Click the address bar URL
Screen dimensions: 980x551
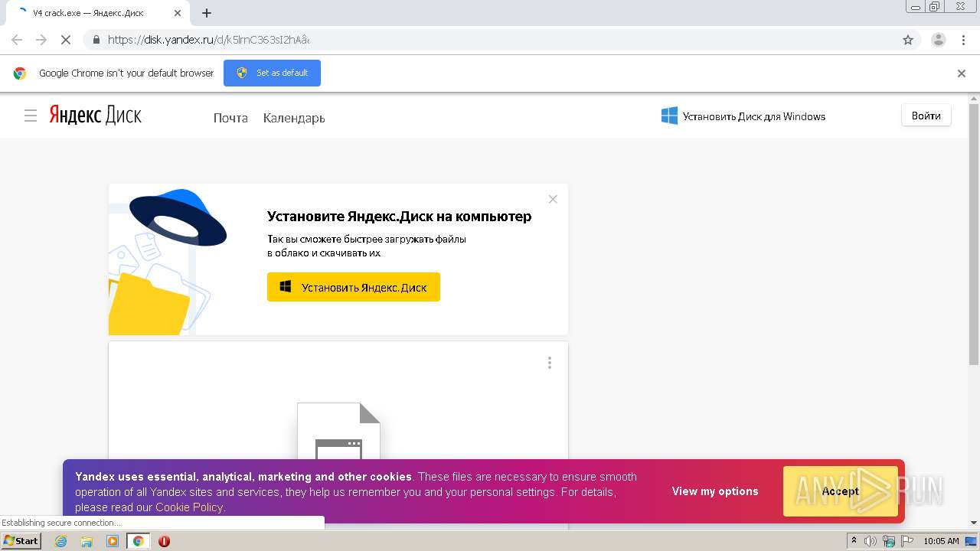(208, 40)
